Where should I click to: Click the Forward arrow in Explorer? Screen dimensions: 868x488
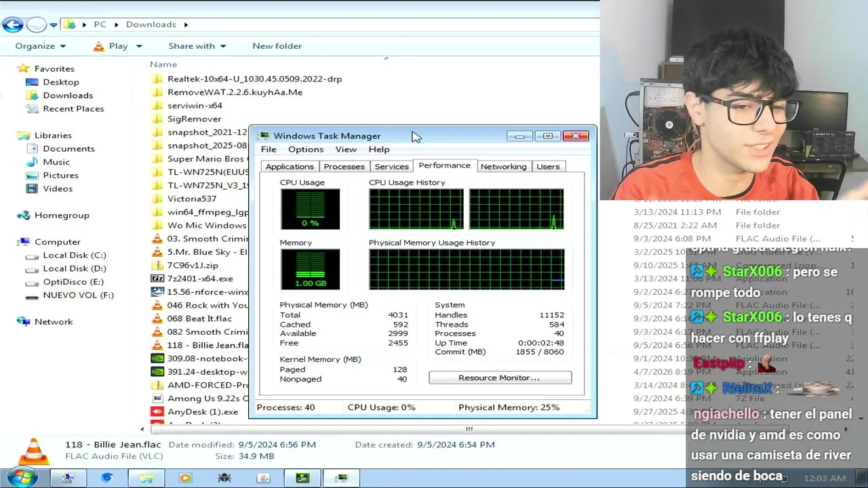[36, 24]
